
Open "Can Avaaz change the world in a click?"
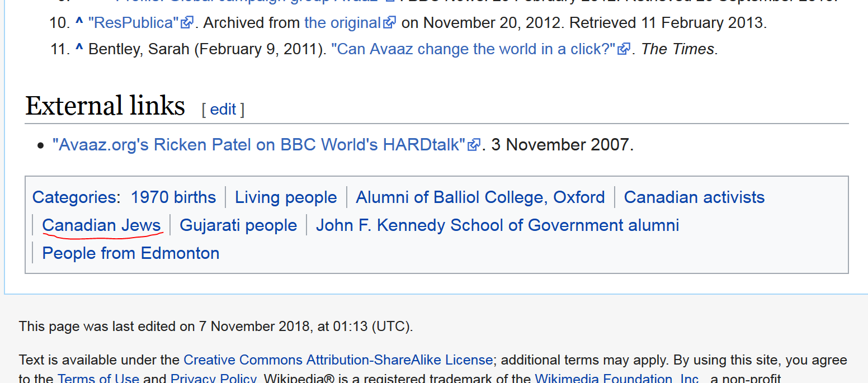[x=473, y=49]
